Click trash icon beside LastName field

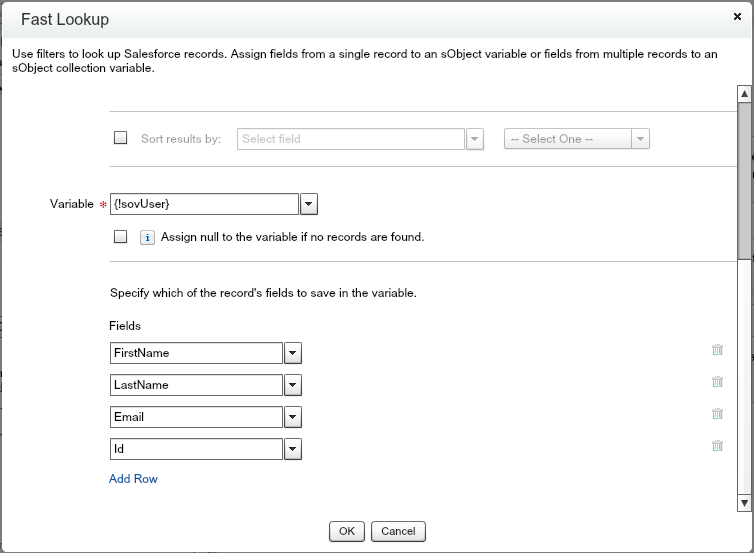(717, 382)
